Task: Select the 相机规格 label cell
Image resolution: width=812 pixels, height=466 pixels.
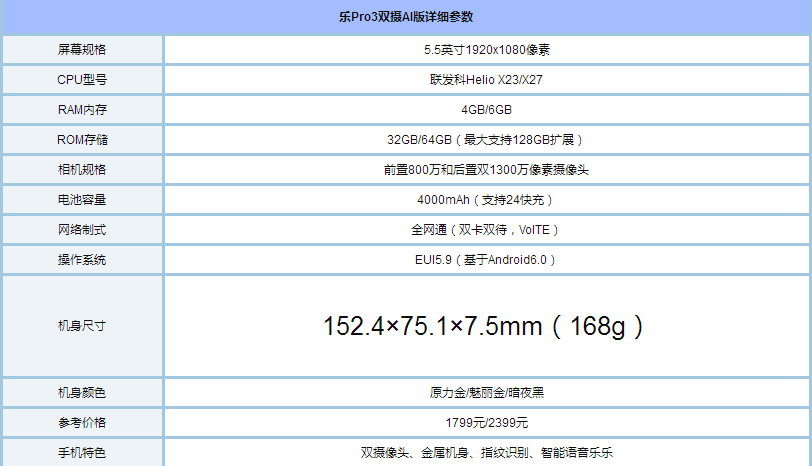Action: coord(82,170)
